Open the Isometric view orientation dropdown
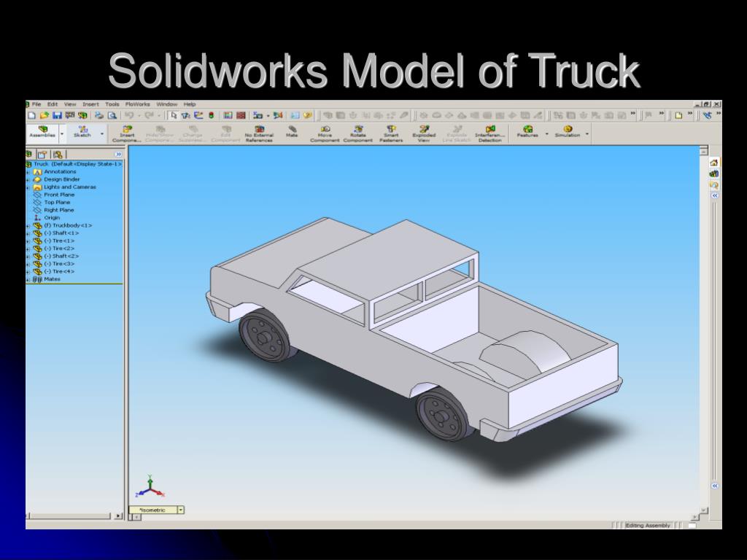 [x=181, y=510]
